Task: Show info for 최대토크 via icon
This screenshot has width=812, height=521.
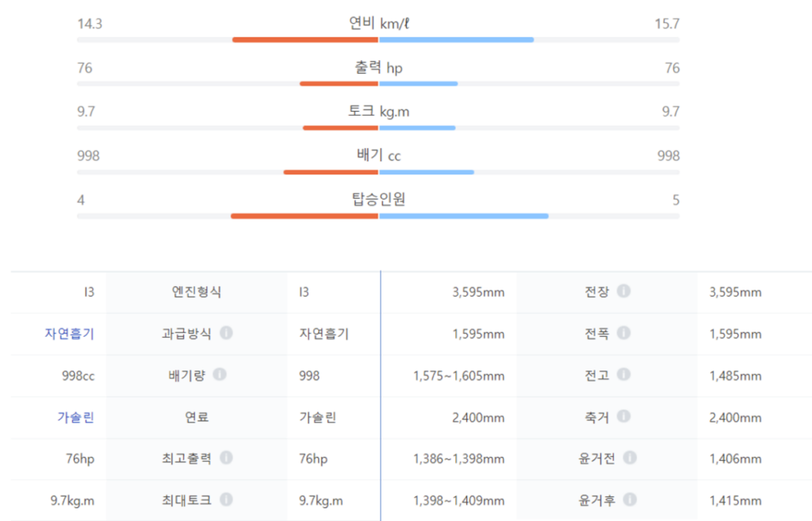Action: (x=226, y=500)
